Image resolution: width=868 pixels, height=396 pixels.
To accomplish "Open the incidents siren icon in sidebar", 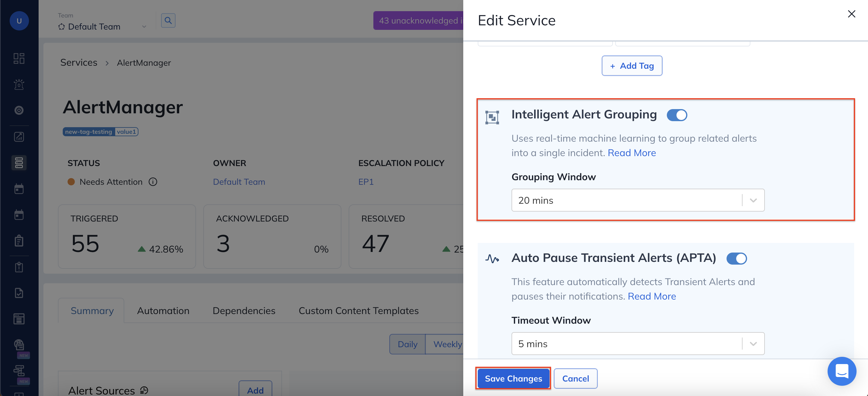I will (19, 84).
